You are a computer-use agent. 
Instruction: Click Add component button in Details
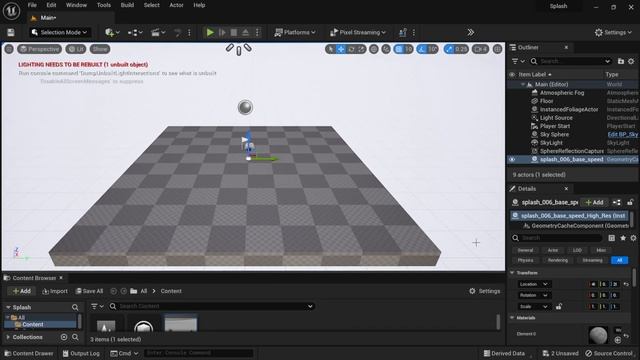pos(594,202)
